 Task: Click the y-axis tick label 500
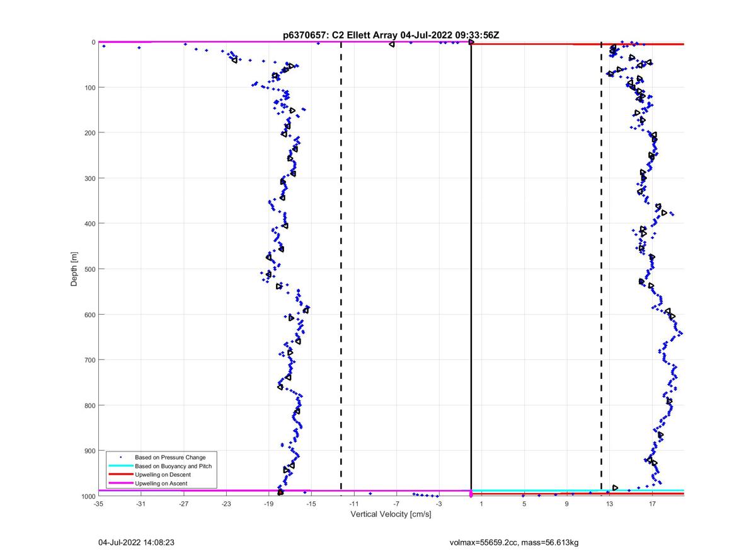point(89,269)
